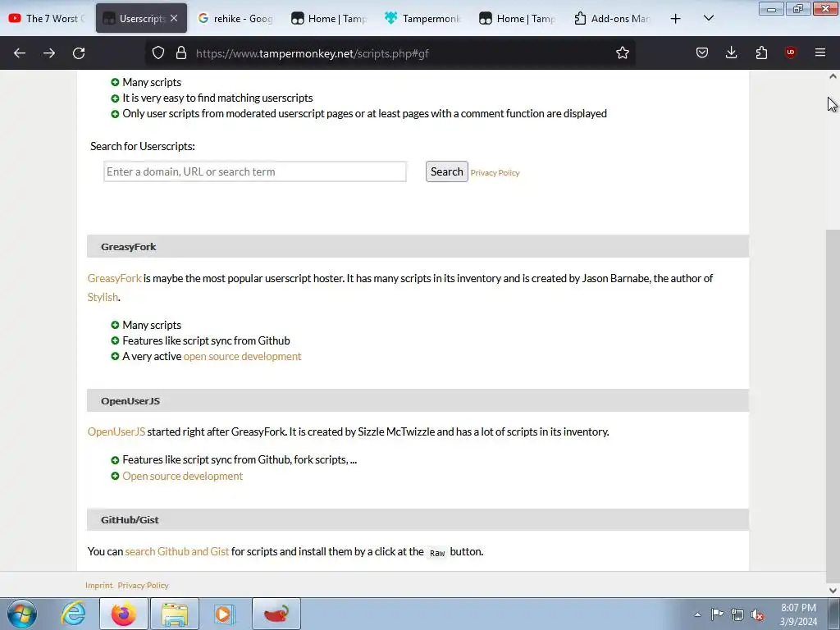Click the scrollbar up arrow
This screenshot has width=840, height=630.
tap(833, 76)
